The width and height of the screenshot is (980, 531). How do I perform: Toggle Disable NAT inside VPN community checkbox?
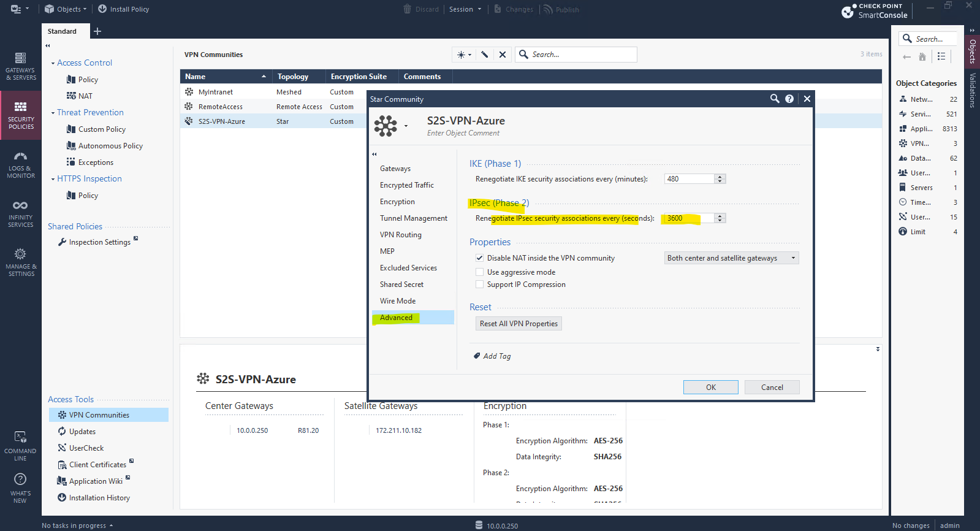coord(480,258)
